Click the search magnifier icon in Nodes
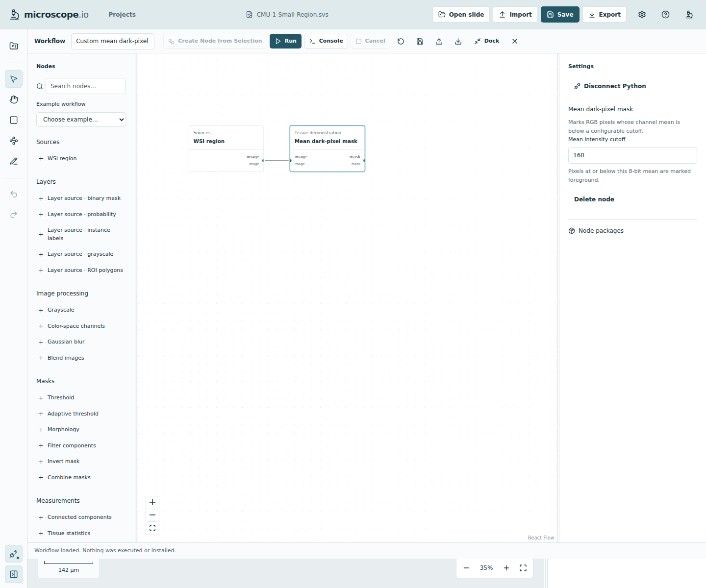 coord(40,86)
